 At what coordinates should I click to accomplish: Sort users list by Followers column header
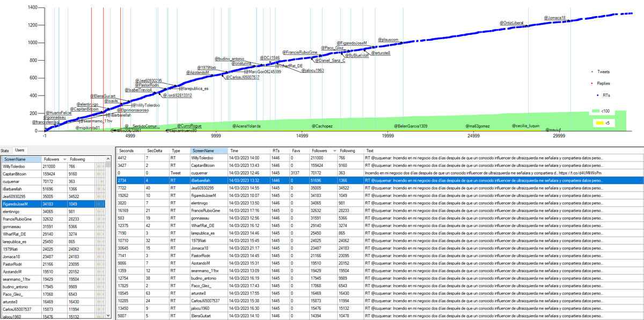[55, 159]
